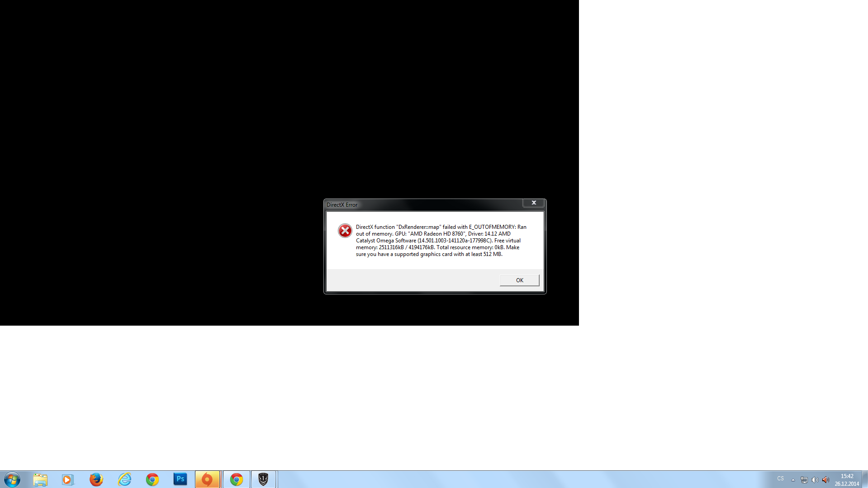868x488 pixels.
Task: Open Adobe Photoshop from the taskbar
Action: click(x=180, y=479)
